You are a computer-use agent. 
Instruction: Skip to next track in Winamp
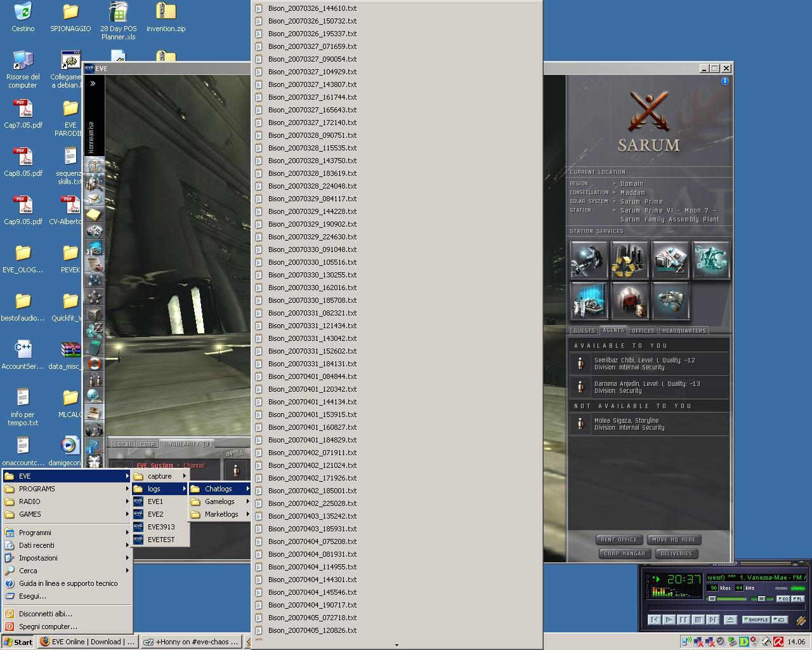[x=712, y=620]
